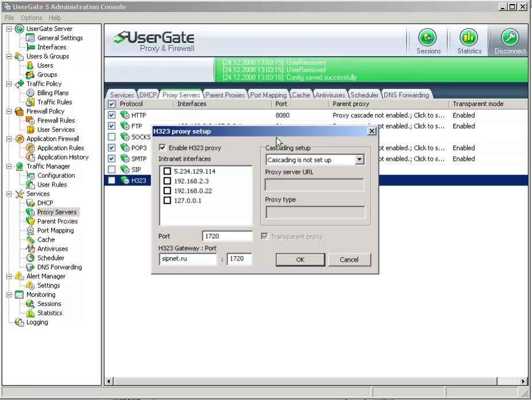Click the DHCP icon in the tree
This screenshot has height=400, width=532.
(30, 203)
